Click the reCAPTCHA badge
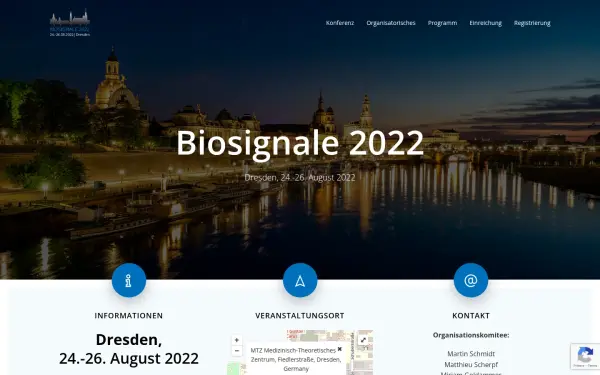The width and height of the screenshot is (600, 375). click(585, 356)
